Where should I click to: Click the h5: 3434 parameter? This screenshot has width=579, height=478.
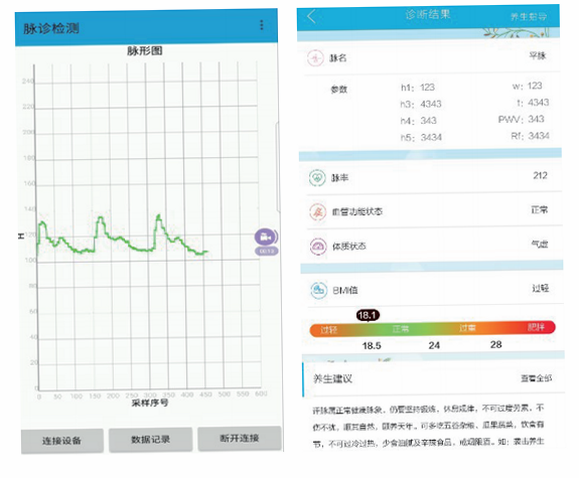(x=421, y=137)
